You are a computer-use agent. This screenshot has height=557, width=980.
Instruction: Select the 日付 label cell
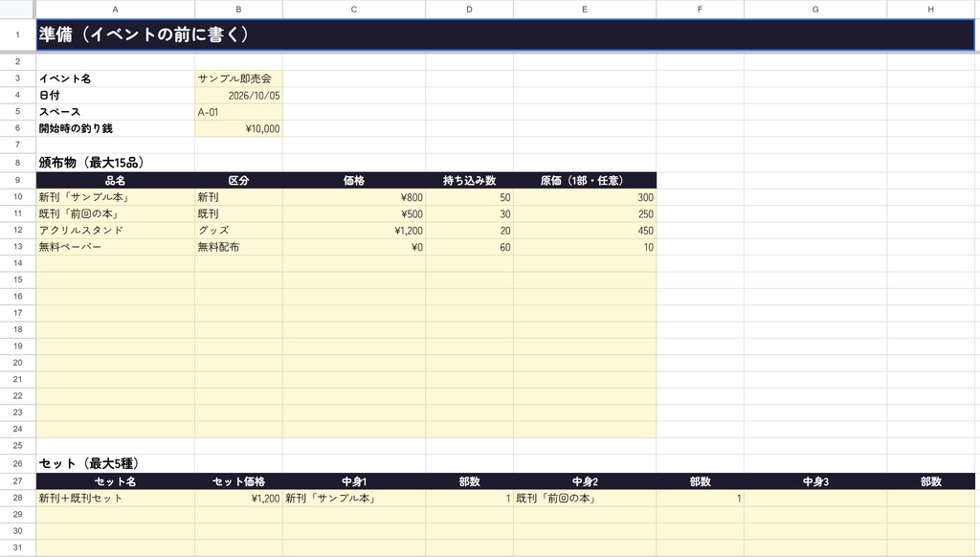click(116, 96)
